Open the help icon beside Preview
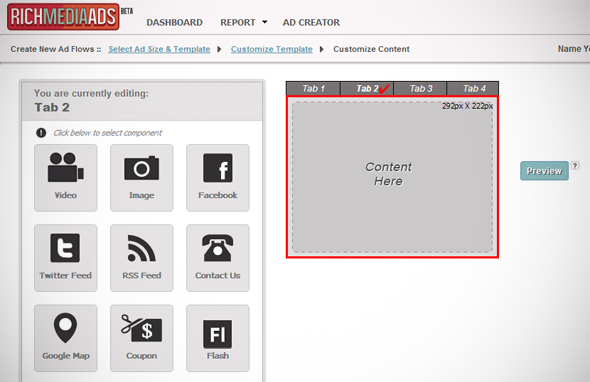 [x=575, y=166]
